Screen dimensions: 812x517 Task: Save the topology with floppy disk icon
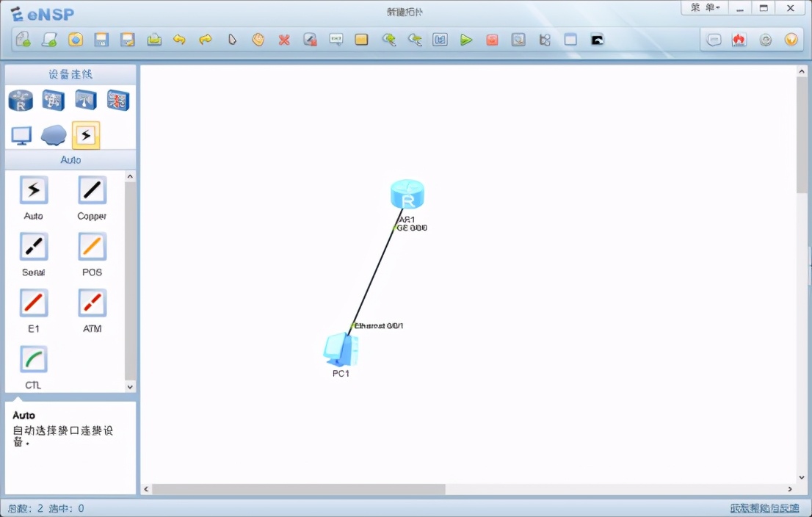pyautogui.click(x=101, y=40)
